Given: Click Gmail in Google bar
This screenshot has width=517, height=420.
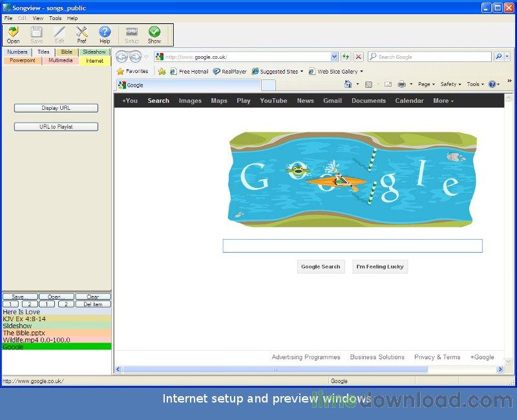Looking at the screenshot, I should pyautogui.click(x=332, y=101).
